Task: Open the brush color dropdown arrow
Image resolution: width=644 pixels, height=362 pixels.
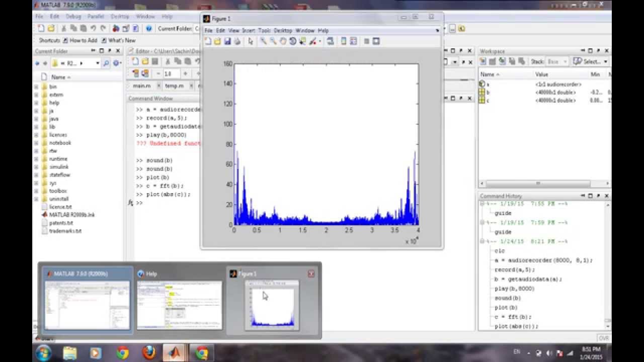Action: pyautogui.click(x=320, y=41)
